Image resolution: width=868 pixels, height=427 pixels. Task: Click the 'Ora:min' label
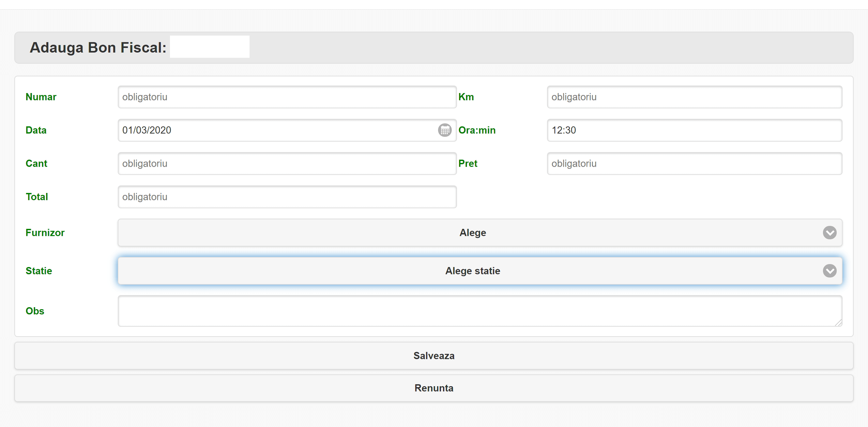coord(477,130)
